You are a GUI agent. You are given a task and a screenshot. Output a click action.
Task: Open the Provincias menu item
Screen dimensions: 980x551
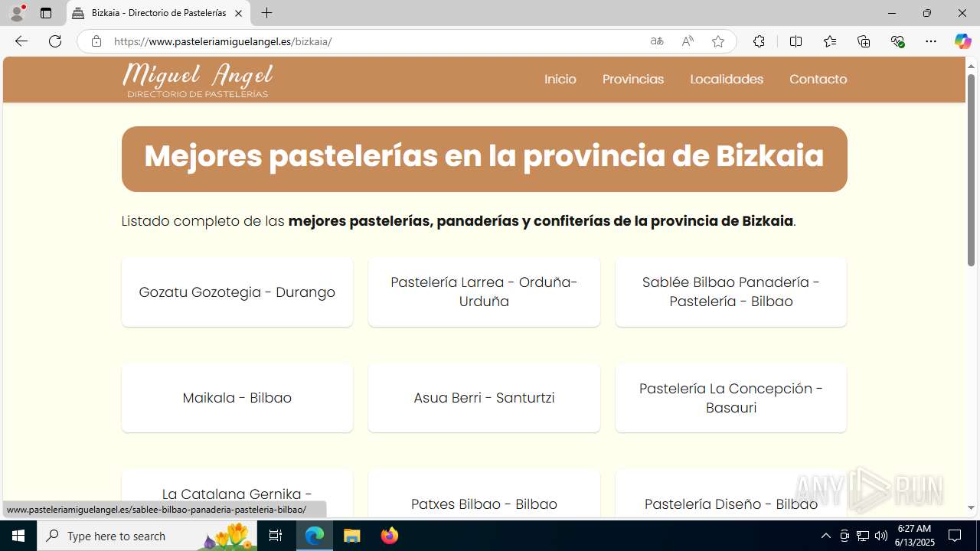point(633,79)
